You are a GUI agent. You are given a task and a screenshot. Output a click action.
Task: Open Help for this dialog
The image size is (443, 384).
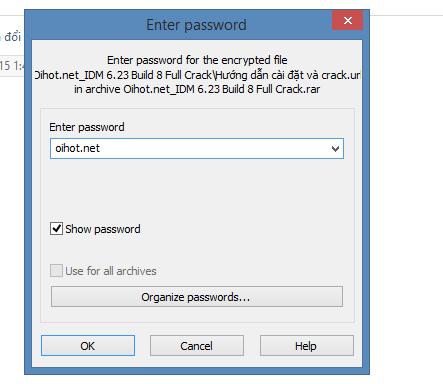[x=307, y=346]
